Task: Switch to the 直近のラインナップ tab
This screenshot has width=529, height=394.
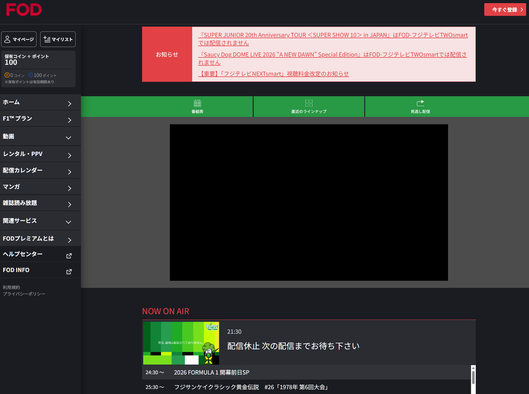Action: (309, 107)
